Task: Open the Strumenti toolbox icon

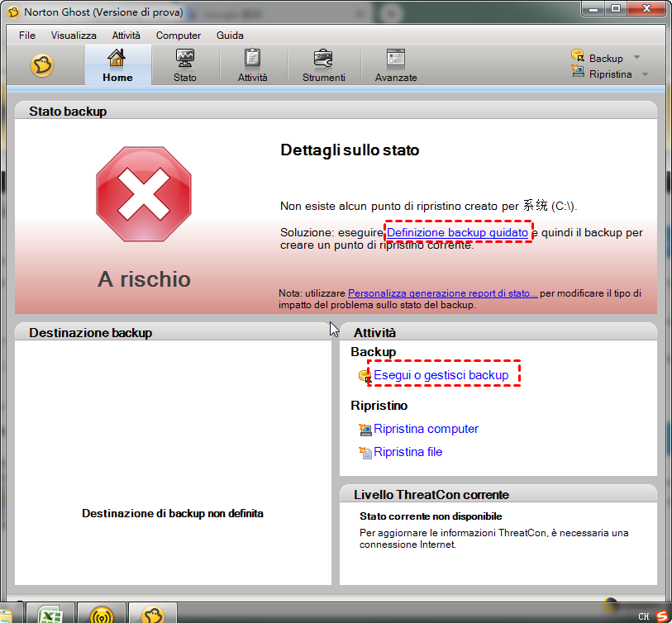Action: click(323, 59)
